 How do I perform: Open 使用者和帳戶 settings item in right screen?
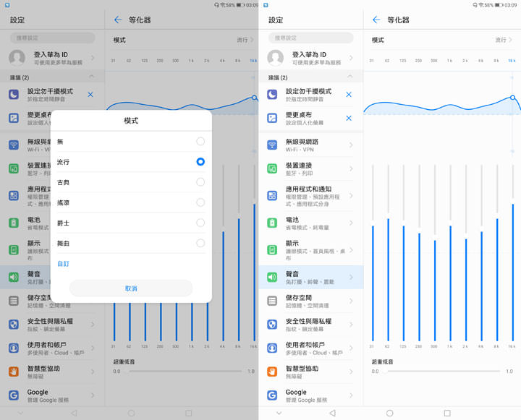point(311,348)
